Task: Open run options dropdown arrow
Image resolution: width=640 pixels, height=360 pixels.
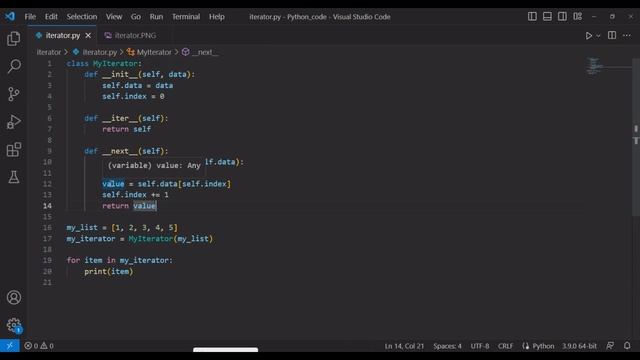Action: (x=598, y=36)
